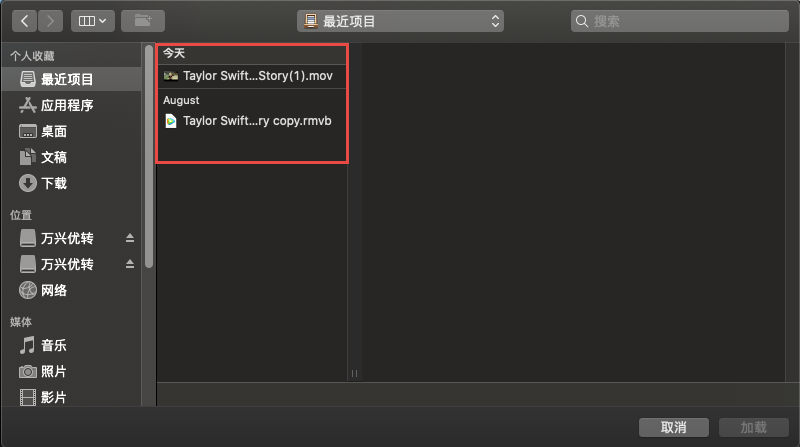Go back with the left chevron button
Viewport: 800px width, 447px height.
tap(25, 21)
